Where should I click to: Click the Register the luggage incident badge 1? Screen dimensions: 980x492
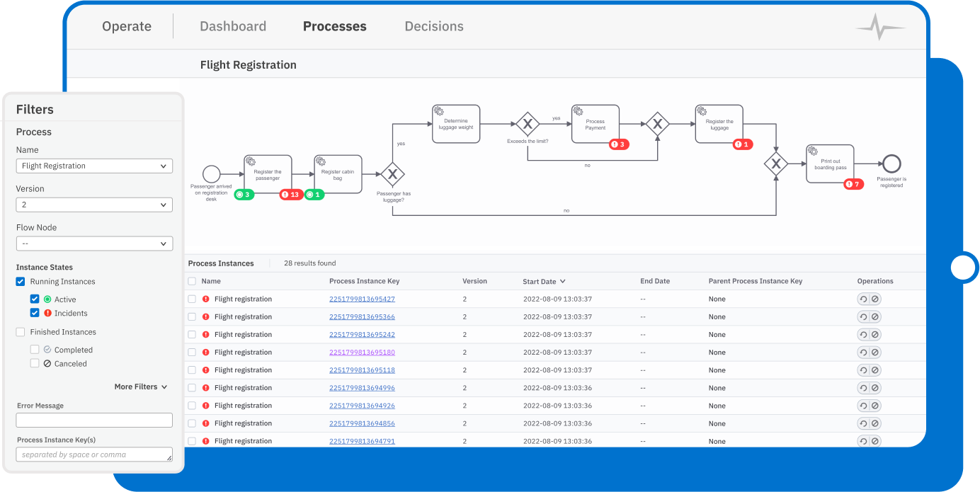[741, 144]
